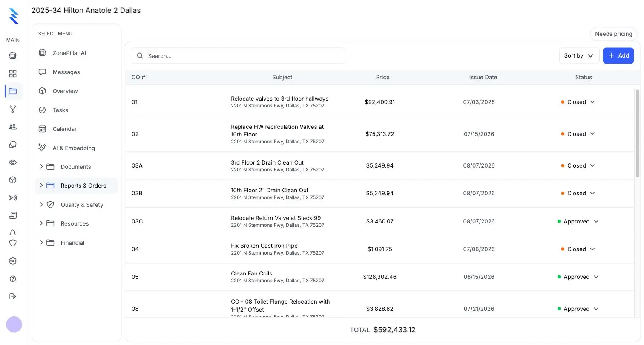Open the chat bubble icon in rail
The width and height of the screenshot is (644, 345).
[13, 145]
